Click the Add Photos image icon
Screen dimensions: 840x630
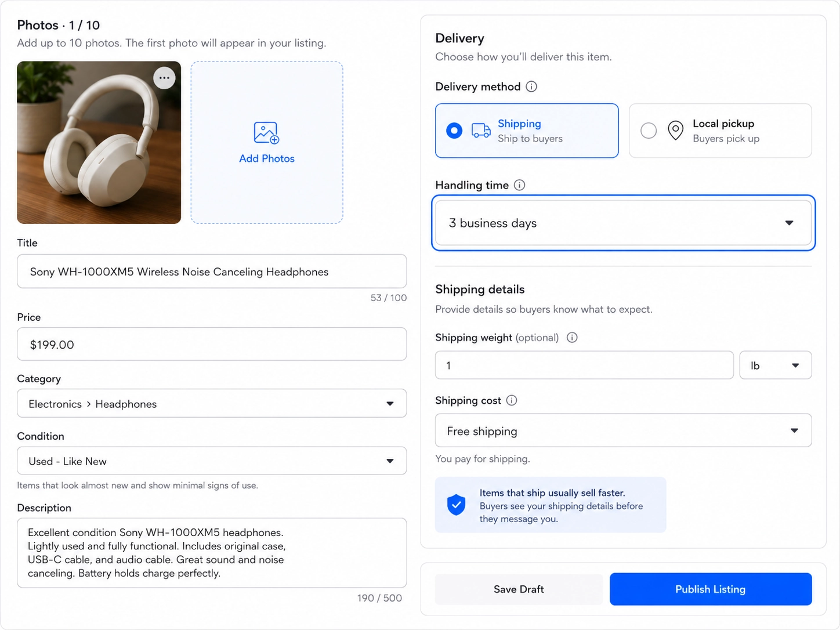tap(266, 133)
